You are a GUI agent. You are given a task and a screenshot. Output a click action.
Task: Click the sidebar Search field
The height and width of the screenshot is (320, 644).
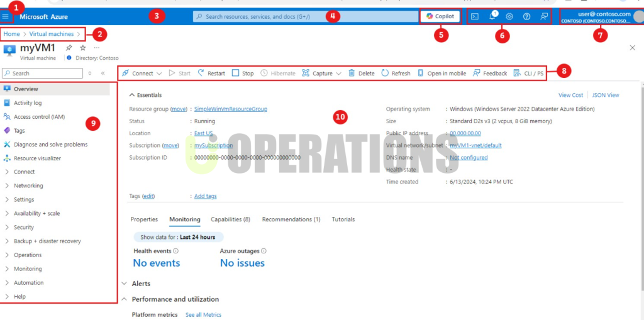pyautogui.click(x=43, y=73)
